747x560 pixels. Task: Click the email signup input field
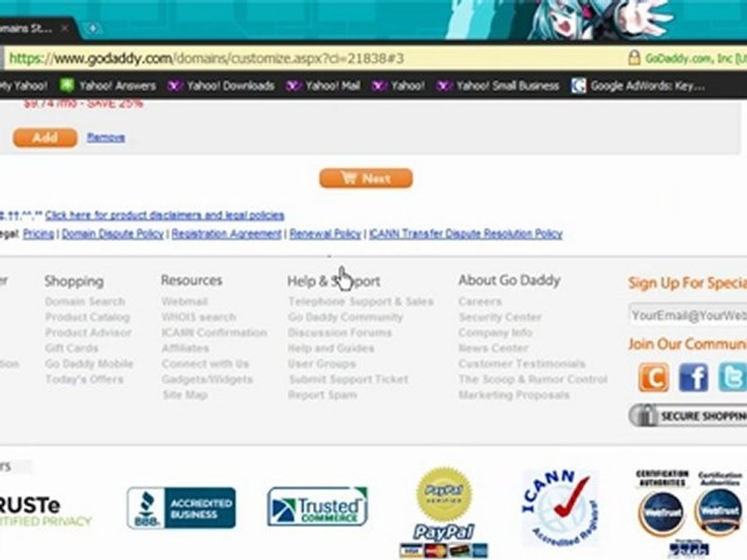pos(688,315)
